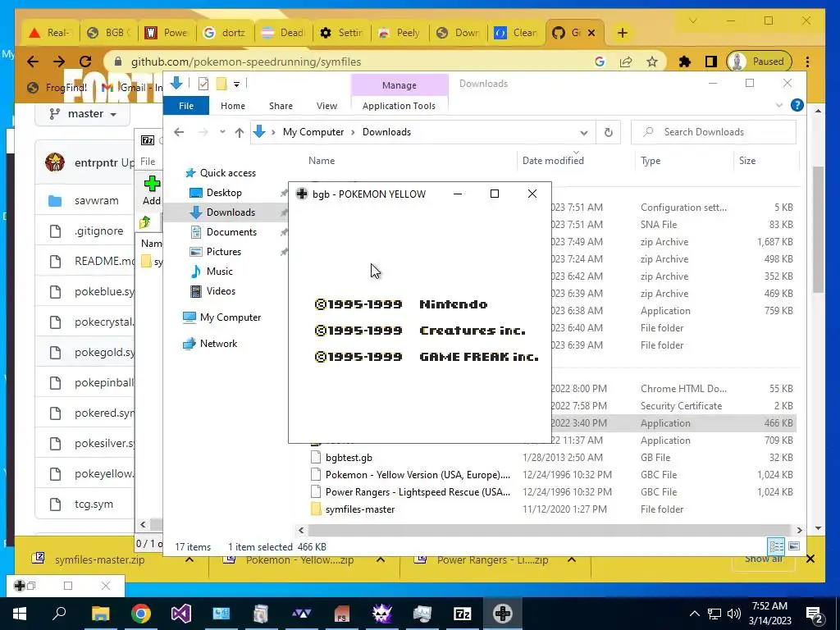Select bgbtest.gb file
Screen dimensions: 840x630
point(349,458)
